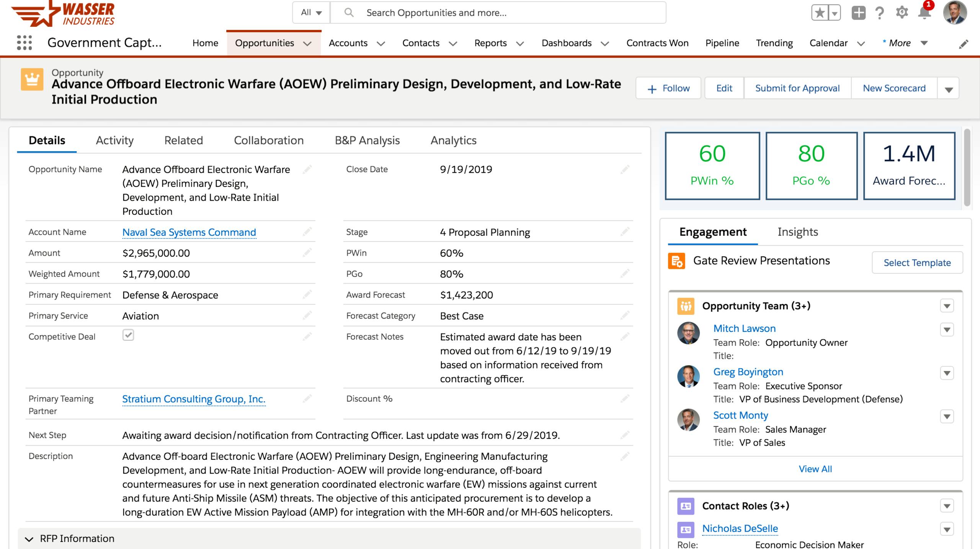The image size is (980, 549).
Task: Open Contact Roles card actions dropdown
Action: click(947, 506)
